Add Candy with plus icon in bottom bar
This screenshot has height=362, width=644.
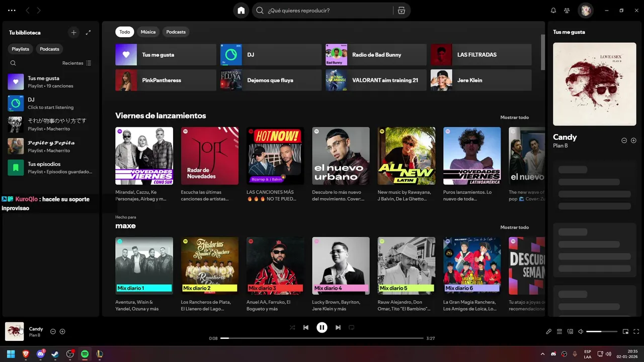(62, 331)
